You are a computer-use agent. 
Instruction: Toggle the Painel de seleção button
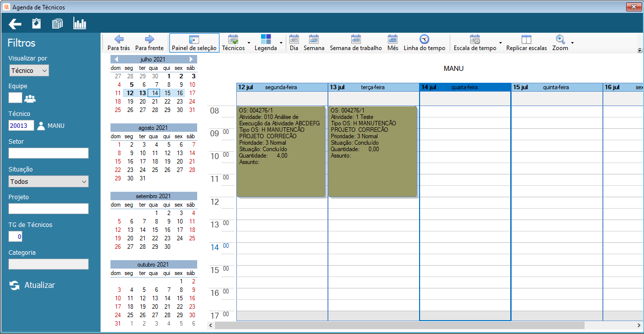pos(194,43)
